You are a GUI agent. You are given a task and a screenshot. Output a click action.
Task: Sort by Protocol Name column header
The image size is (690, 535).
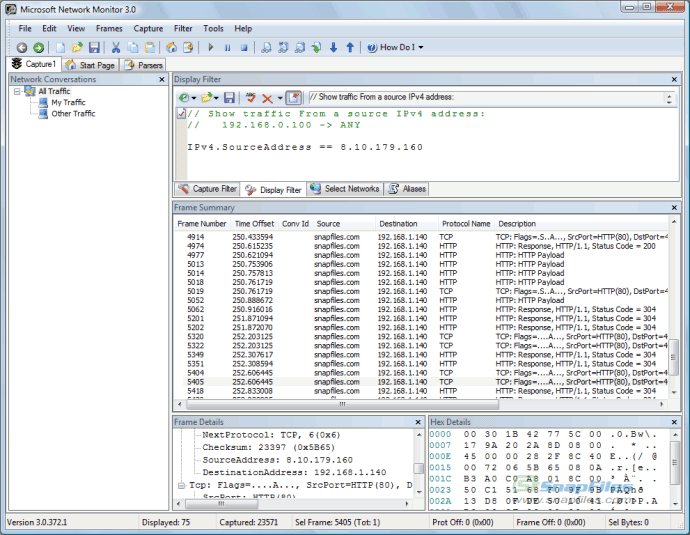[x=466, y=224]
